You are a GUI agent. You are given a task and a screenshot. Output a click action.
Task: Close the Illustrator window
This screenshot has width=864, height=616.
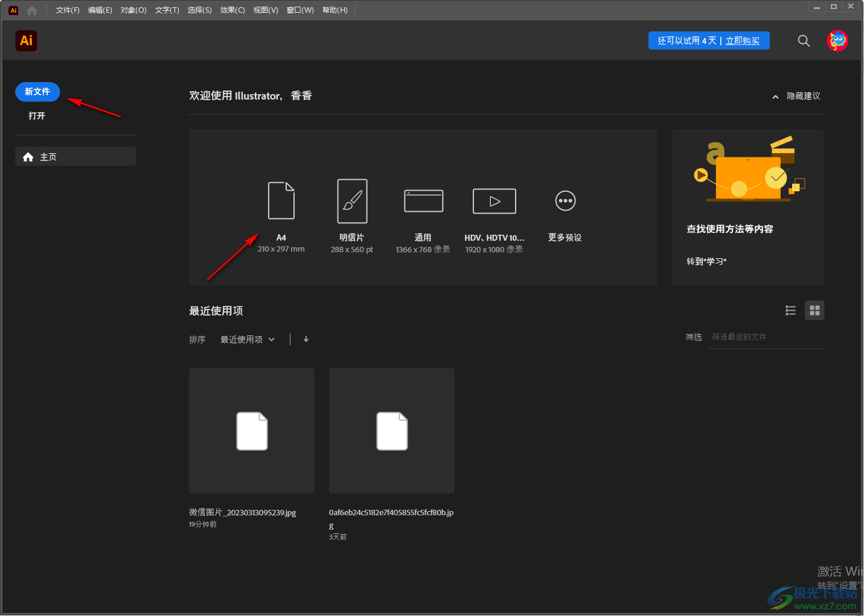(851, 7)
